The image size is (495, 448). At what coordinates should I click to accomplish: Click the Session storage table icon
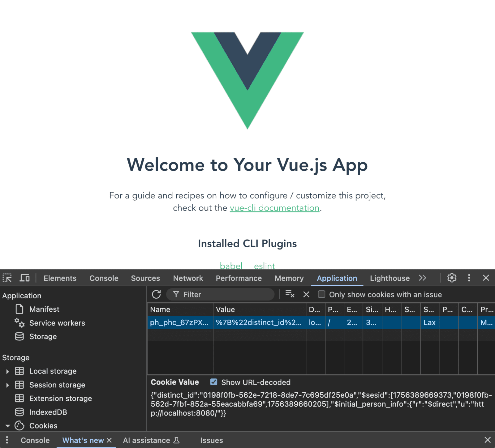[19, 385]
